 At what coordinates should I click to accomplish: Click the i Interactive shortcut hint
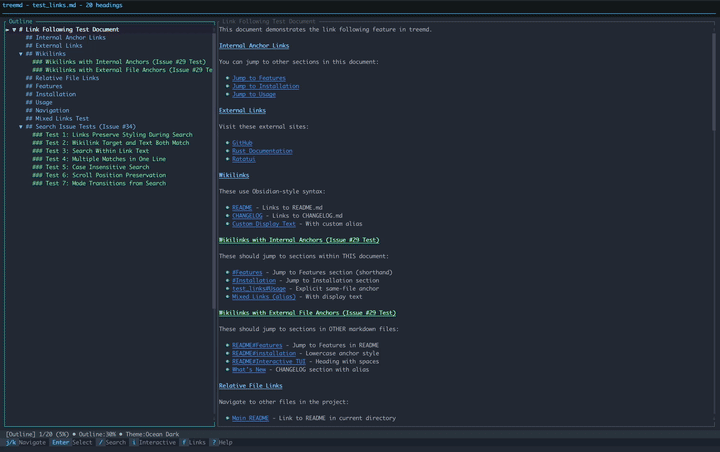click(x=153, y=443)
